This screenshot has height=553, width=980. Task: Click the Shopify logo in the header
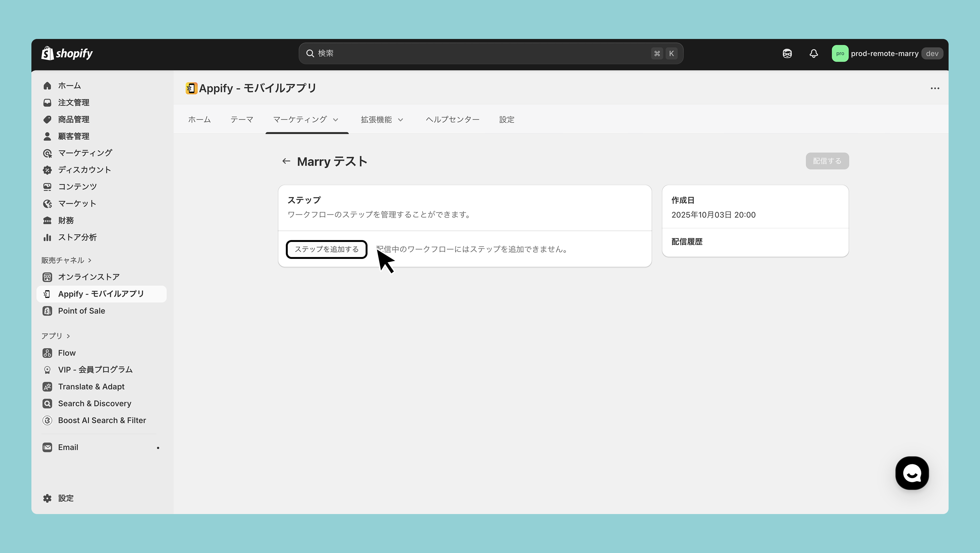[x=67, y=54]
